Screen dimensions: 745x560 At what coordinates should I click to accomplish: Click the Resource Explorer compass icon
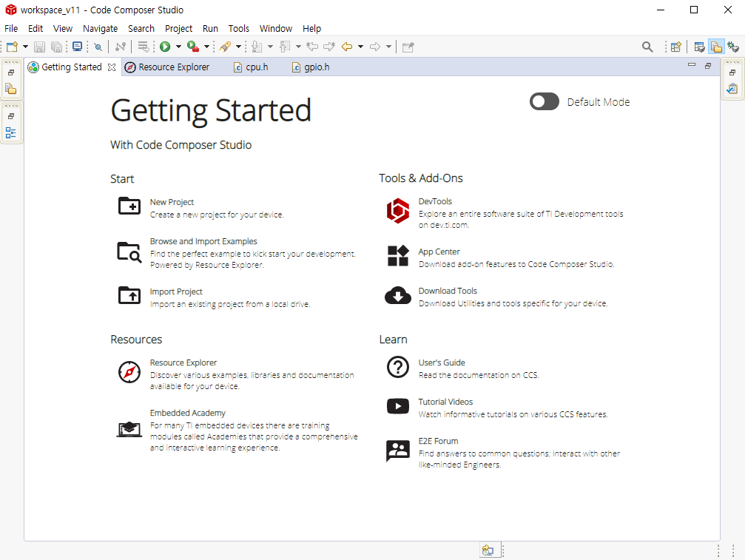(x=129, y=372)
